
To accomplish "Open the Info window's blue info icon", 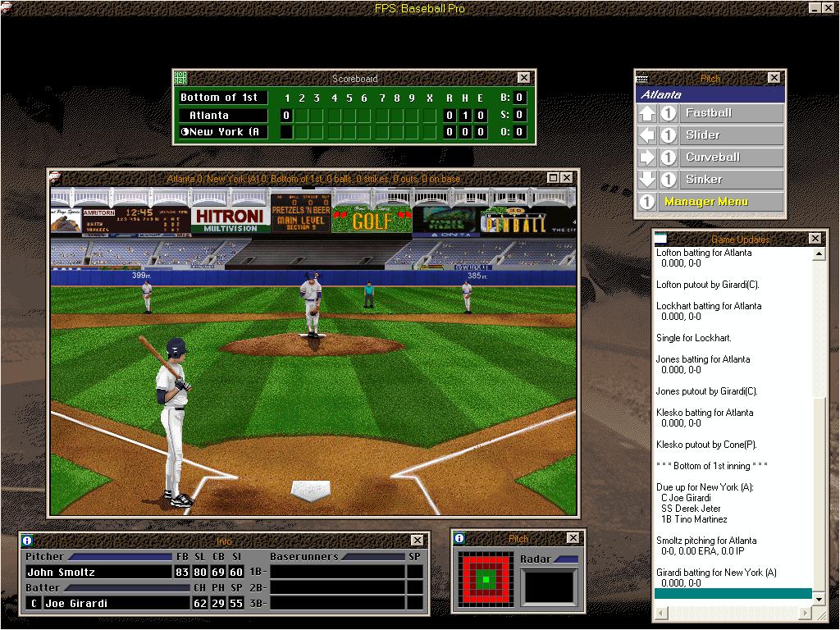I will (27, 540).
